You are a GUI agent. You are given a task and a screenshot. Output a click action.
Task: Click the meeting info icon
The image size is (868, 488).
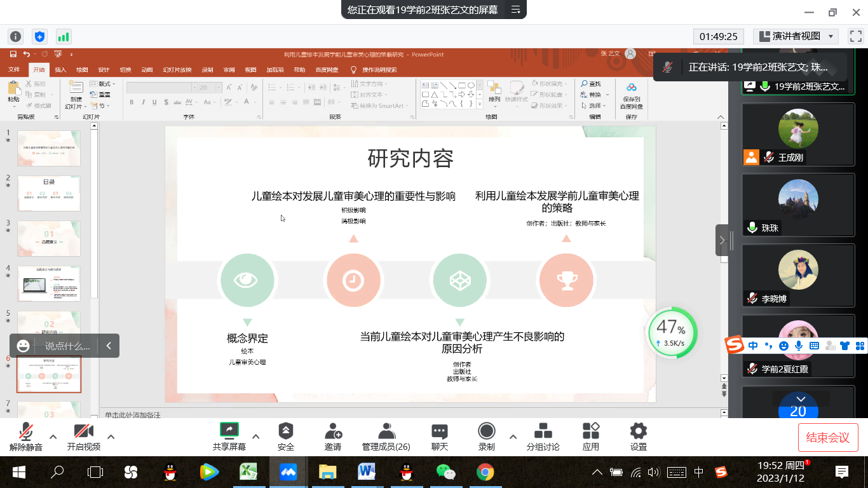[x=15, y=36]
